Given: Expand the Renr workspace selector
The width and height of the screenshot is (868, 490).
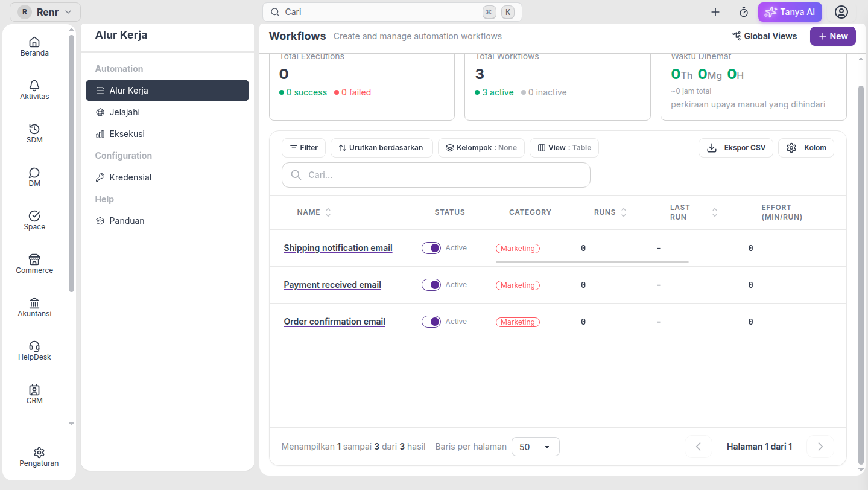Looking at the screenshot, I should click(x=45, y=12).
